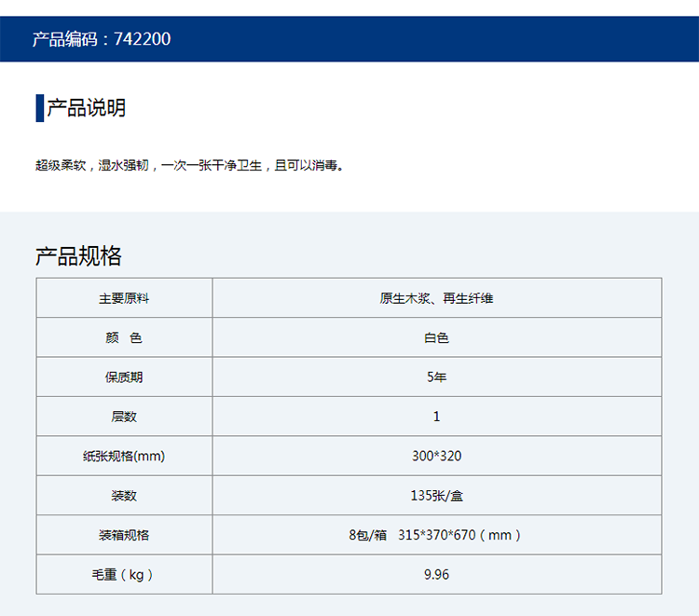
Task: Click the 产品说明 section heading
Action: point(87,108)
